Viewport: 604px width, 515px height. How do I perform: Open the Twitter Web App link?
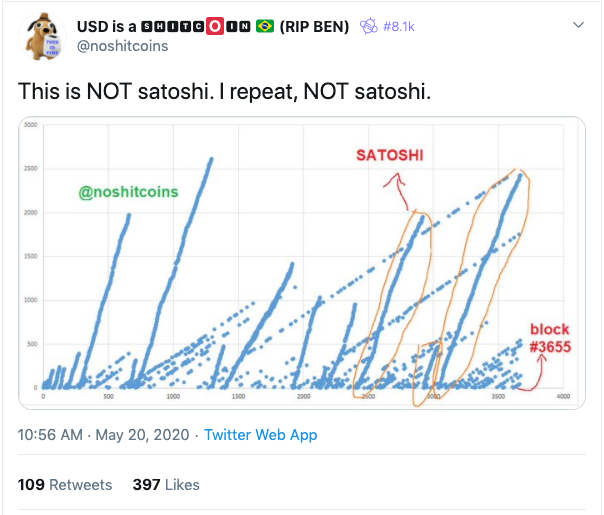pos(260,435)
